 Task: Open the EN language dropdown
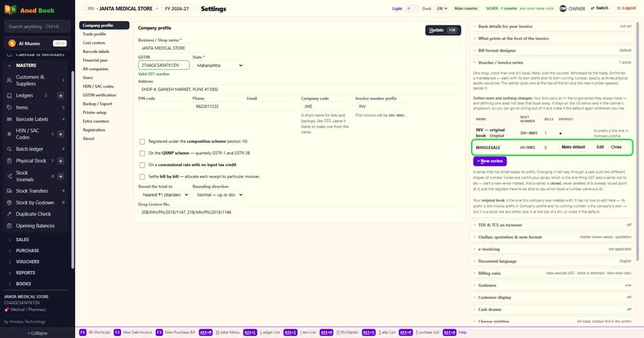[442, 8]
